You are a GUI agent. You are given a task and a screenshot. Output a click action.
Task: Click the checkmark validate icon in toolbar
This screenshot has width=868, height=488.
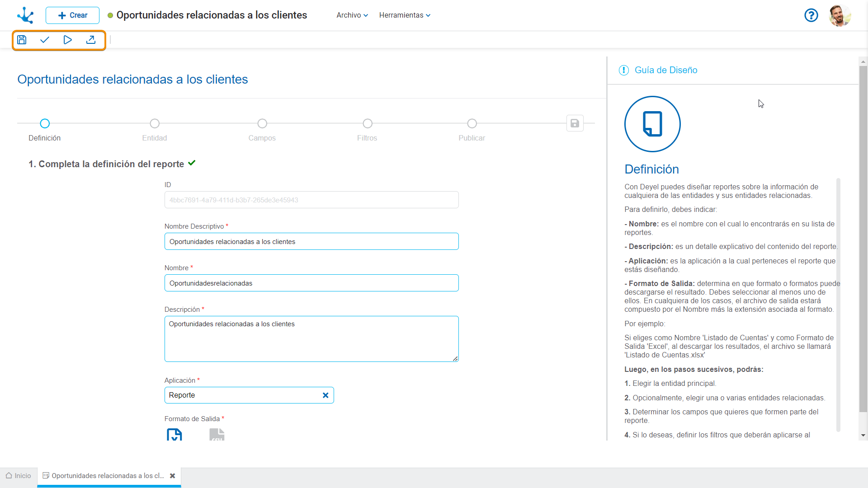pos(44,40)
